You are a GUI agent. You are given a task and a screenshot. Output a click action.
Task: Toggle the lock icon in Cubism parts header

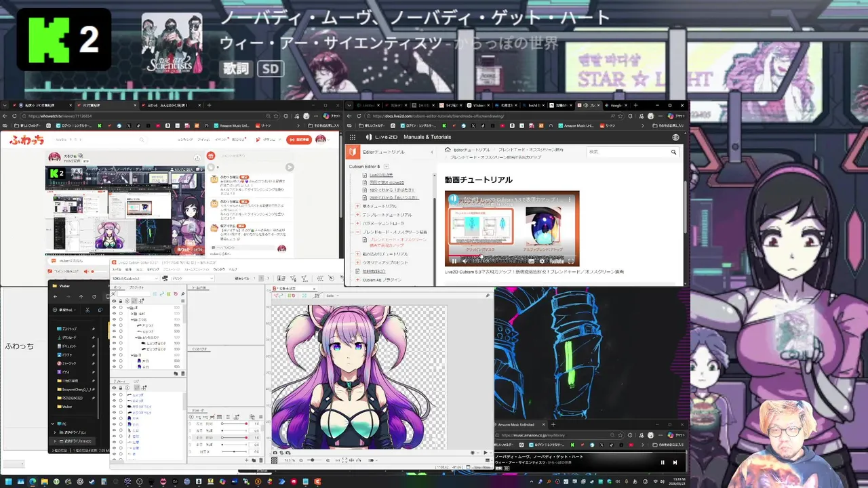[x=121, y=300]
